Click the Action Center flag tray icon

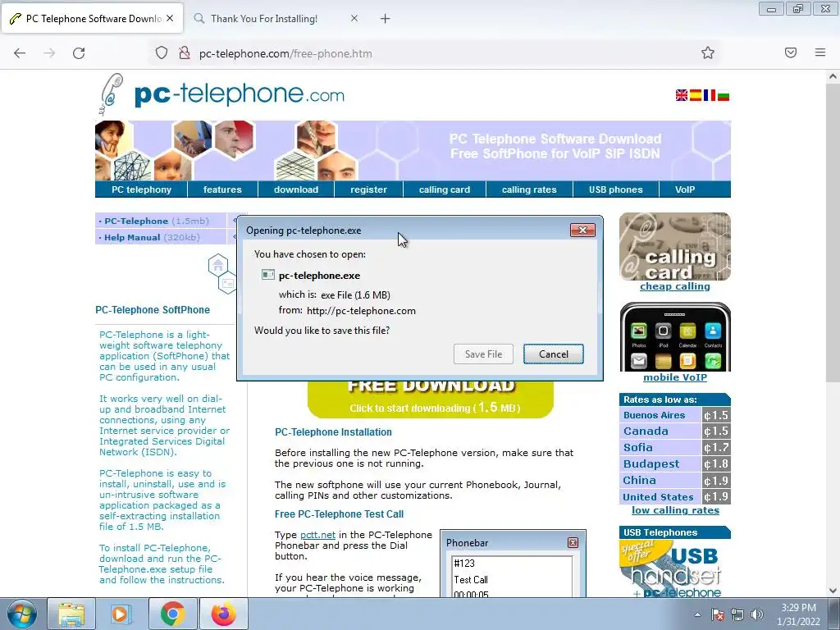(717, 614)
